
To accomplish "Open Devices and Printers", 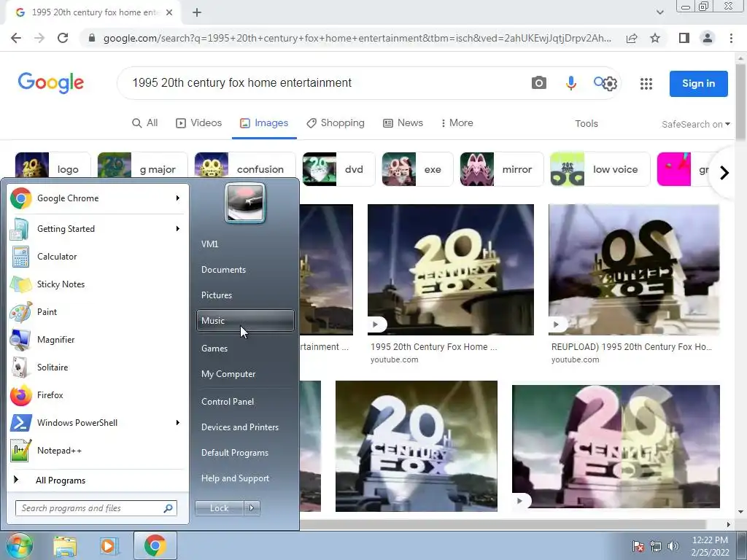I will [245, 427].
